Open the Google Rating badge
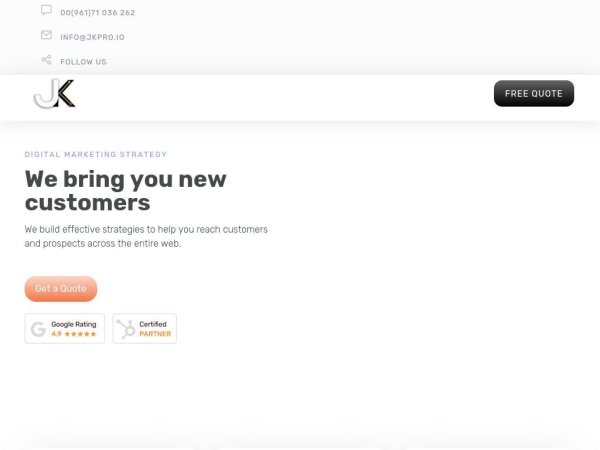The height and width of the screenshot is (450, 600). coord(65,329)
